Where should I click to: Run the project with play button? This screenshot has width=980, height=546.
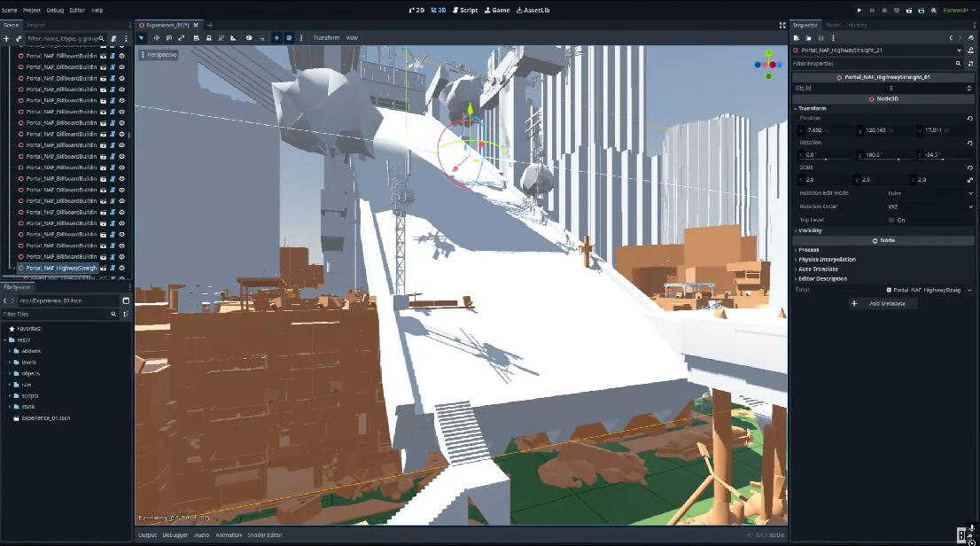coord(859,10)
